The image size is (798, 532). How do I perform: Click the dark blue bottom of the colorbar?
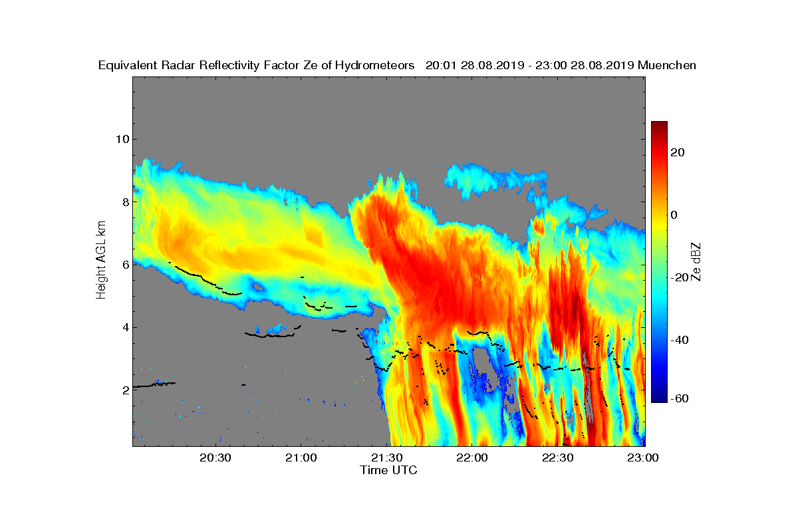pyautogui.click(x=659, y=398)
